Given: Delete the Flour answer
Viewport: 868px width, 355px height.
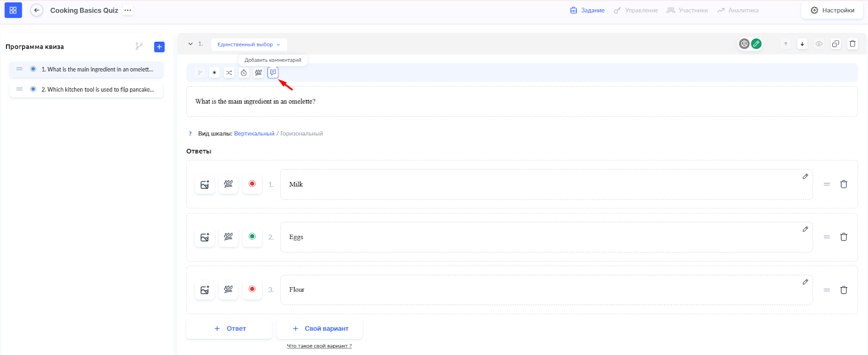Looking at the screenshot, I should pyautogui.click(x=844, y=290).
